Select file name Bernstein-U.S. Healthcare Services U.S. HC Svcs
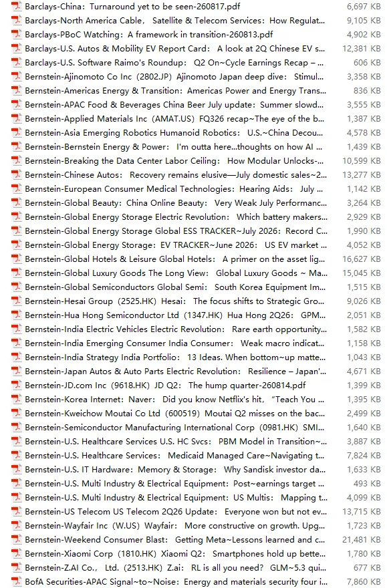 [176, 442]
